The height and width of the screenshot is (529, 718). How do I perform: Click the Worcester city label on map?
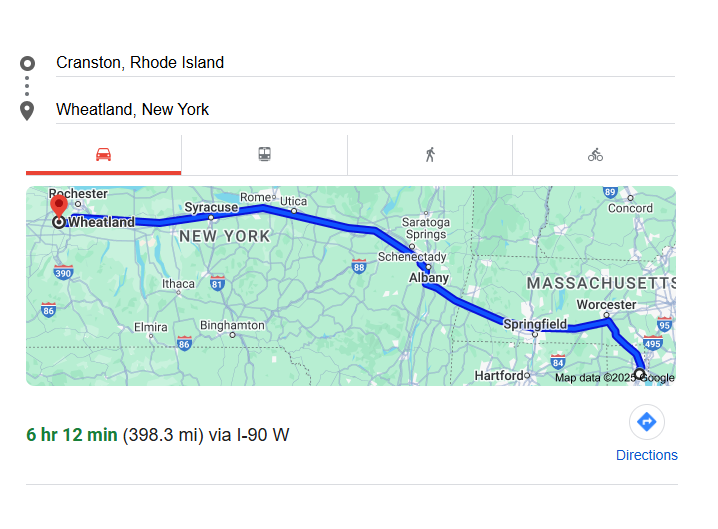pos(606,304)
